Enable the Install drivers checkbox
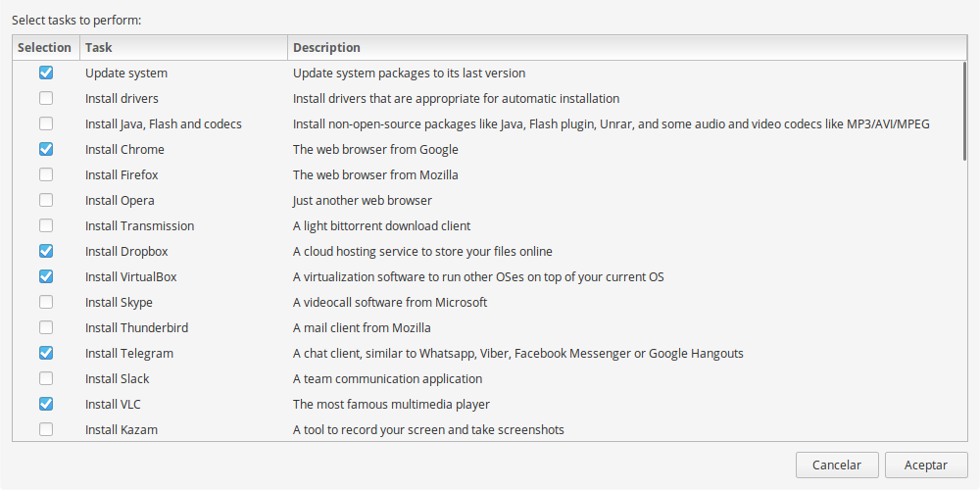Screen dimensions: 980x490 46,98
